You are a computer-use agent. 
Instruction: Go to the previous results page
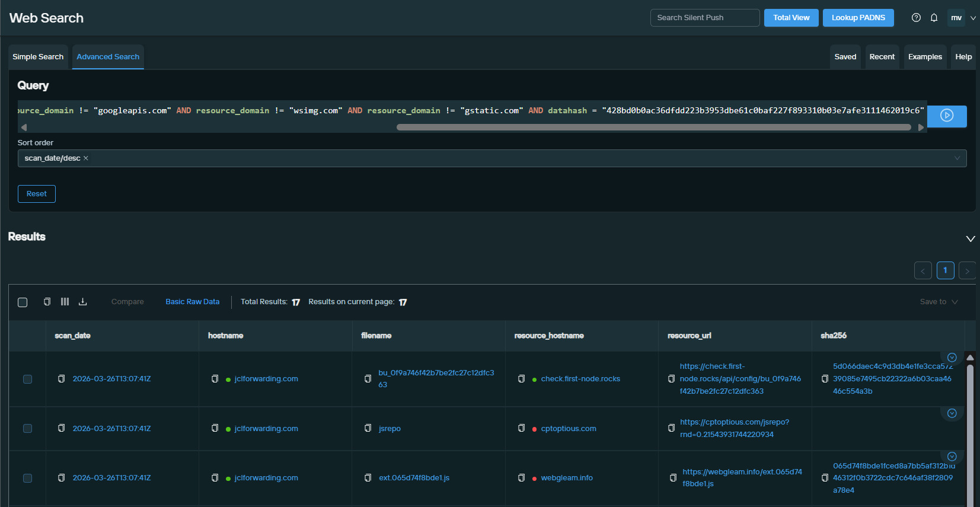923,270
